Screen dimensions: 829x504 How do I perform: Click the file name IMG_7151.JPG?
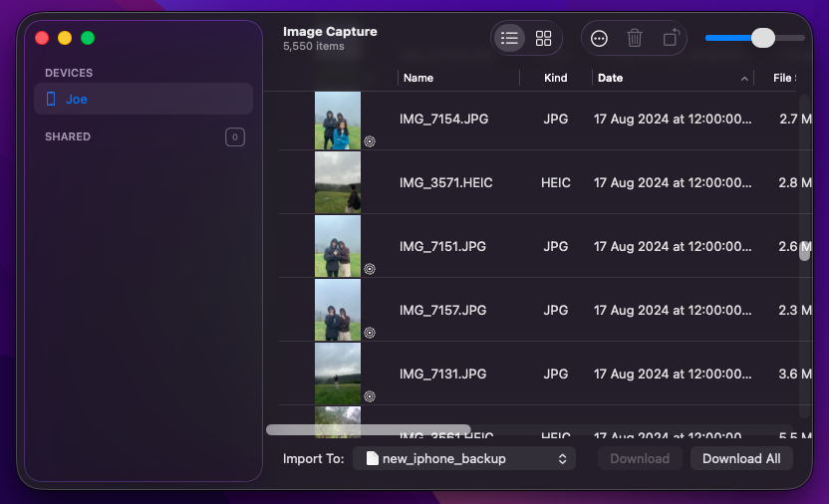[442, 247]
